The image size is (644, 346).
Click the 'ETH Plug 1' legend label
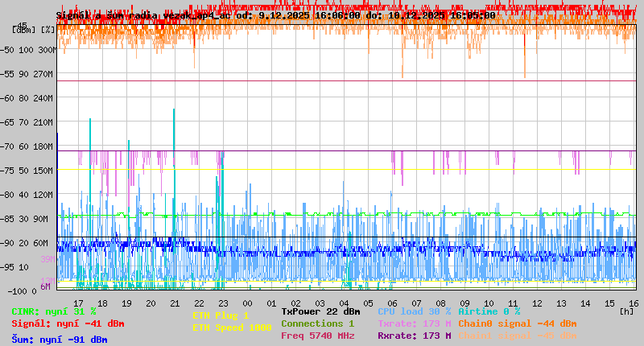point(221,315)
